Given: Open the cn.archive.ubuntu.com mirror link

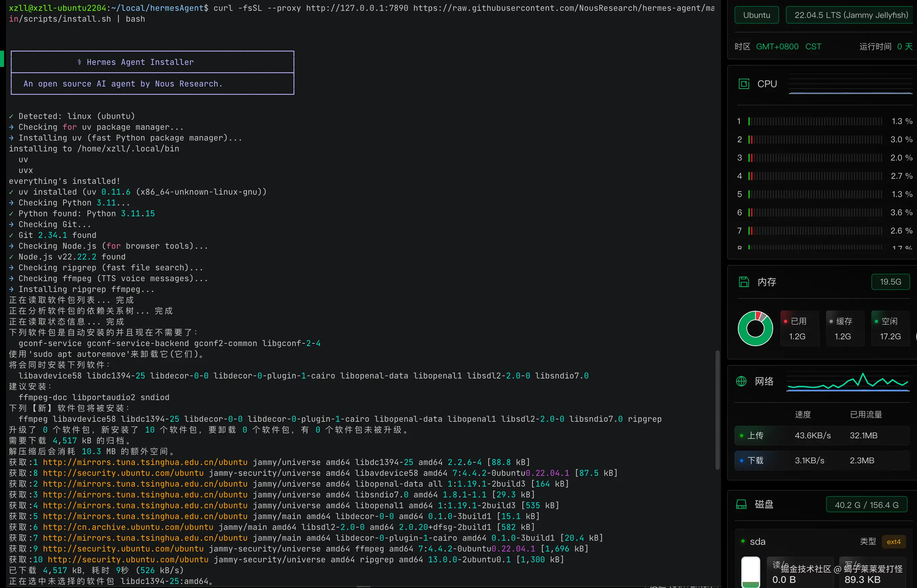Looking at the screenshot, I should click(127, 527).
